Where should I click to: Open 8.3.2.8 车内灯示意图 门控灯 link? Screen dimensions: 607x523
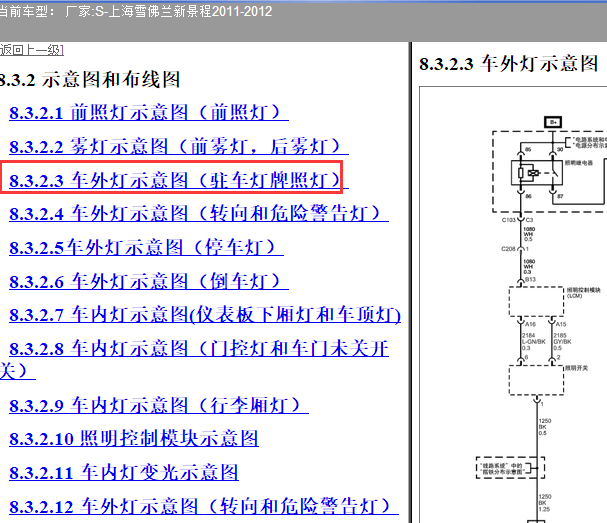(x=199, y=348)
